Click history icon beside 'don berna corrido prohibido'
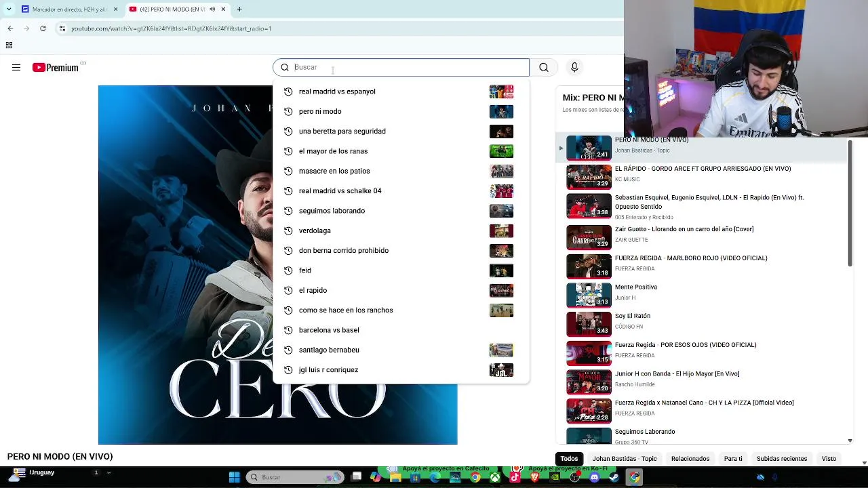 coord(288,250)
